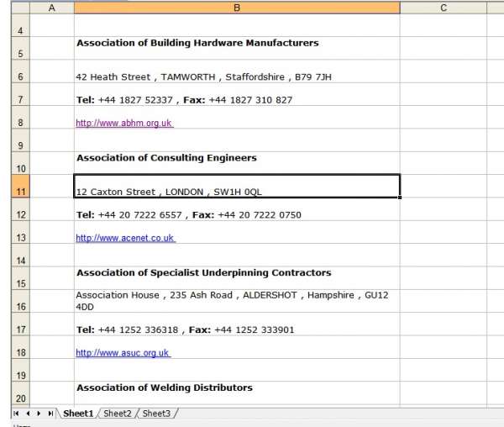The height and width of the screenshot is (427, 504).
Task: Go to first sheet navigation arrow
Action: [x=16, y=414]
